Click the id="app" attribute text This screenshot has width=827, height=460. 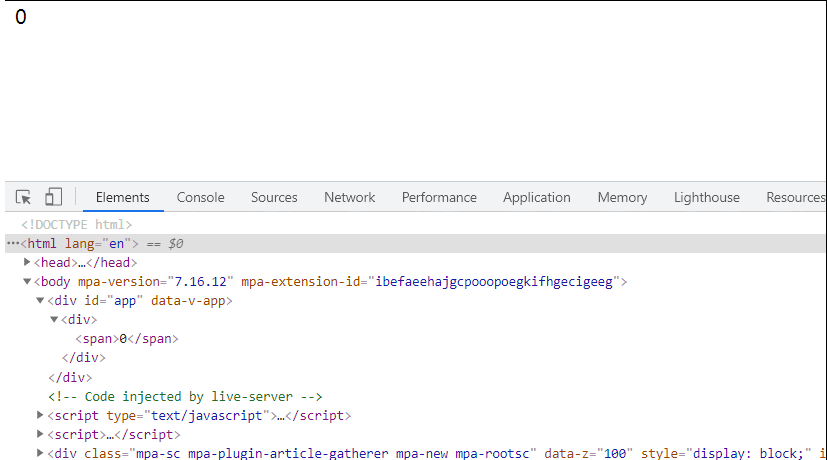[113, 301]
